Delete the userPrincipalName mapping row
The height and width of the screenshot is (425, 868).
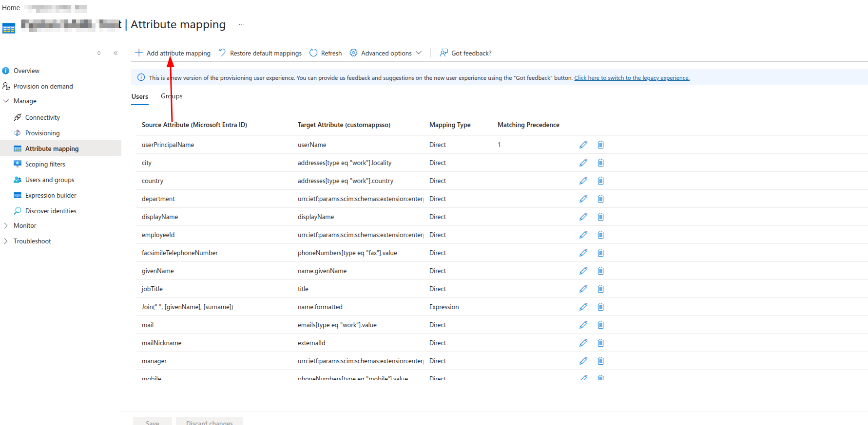(x=600, y=145)
